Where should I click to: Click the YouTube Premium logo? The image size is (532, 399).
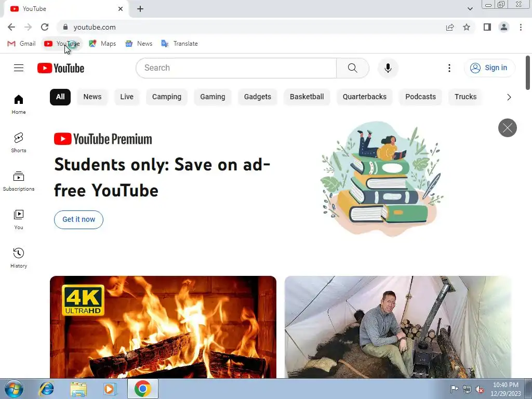pyautogui.click(x=103, y=139)
